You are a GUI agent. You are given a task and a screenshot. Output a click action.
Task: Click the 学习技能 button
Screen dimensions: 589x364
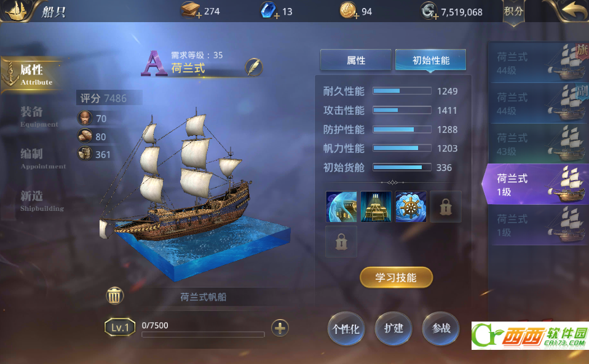396,277
